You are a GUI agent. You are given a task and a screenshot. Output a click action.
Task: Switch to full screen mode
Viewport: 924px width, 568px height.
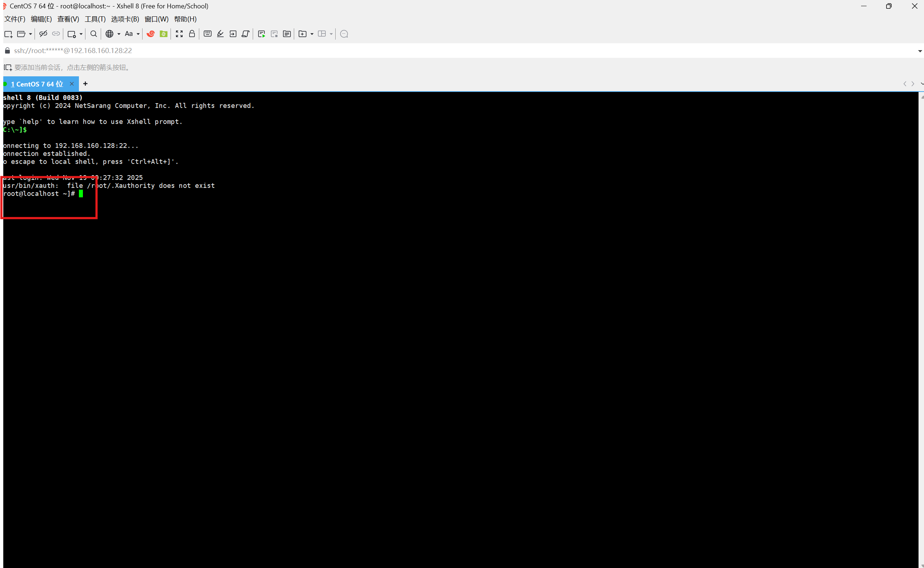pyautogui.click(x=179, y=34)
